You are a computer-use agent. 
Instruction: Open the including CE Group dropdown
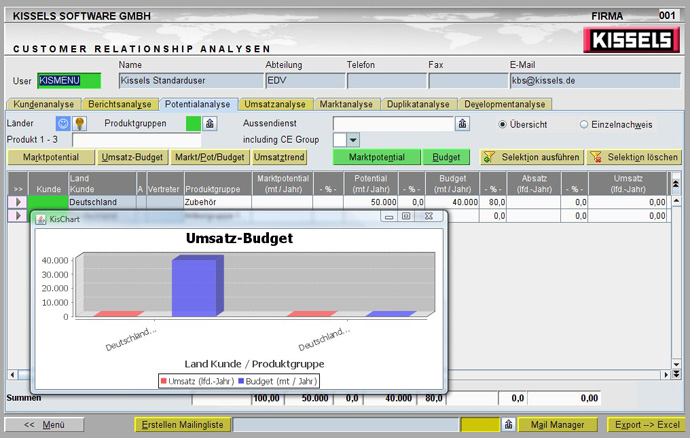(x=353, y=140)
